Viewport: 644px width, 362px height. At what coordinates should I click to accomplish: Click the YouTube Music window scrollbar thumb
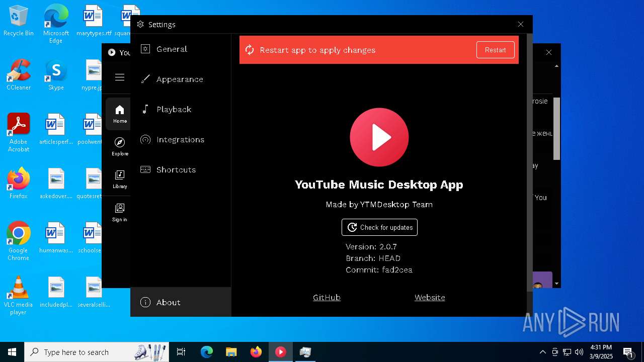tap(556, 129)
